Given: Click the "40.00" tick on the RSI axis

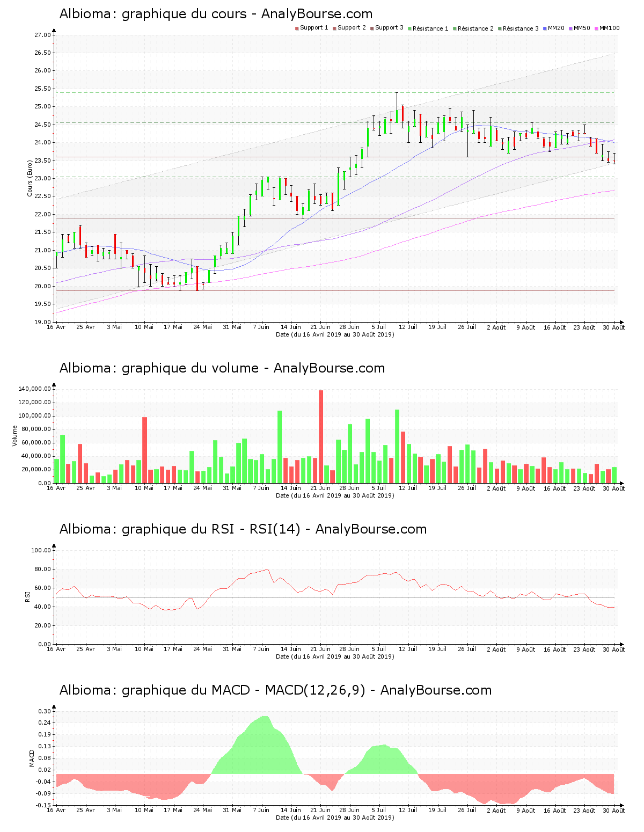Looking at the screenshot, I should click(42, 607).
